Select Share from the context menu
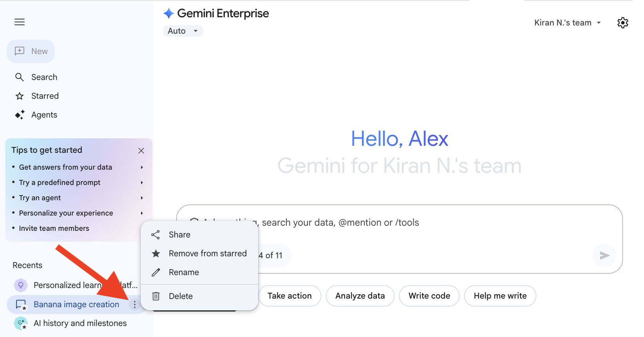This screenshot has height=337, width=644. point(179,235)
